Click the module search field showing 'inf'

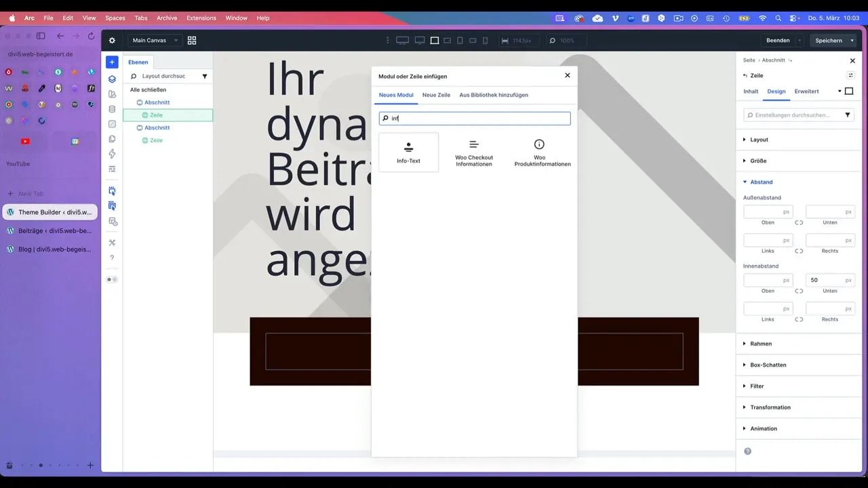point(474,118)
